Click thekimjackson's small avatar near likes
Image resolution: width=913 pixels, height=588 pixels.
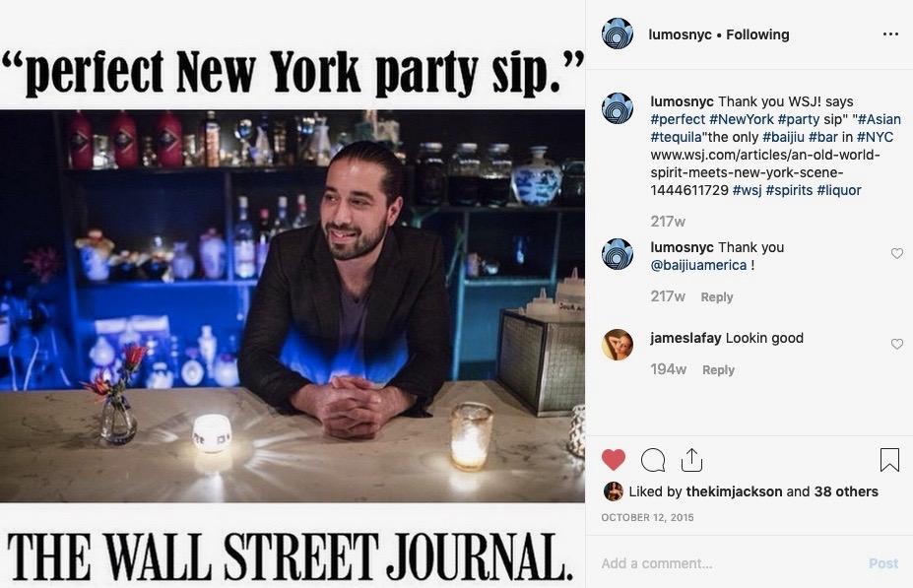pos(614,491)
